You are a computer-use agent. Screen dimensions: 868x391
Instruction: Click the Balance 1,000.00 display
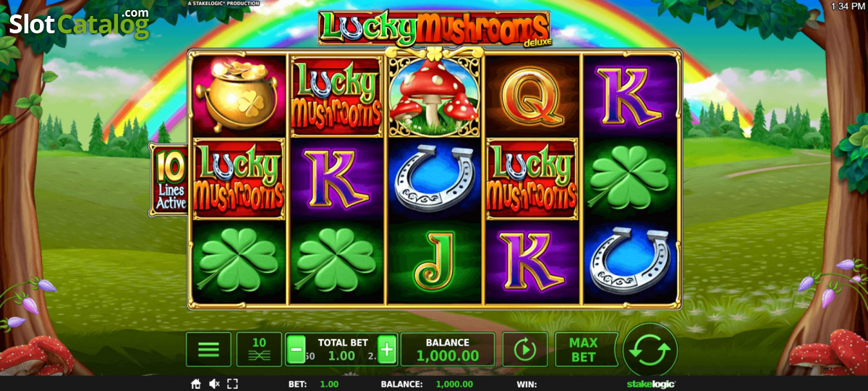point(448,350)
